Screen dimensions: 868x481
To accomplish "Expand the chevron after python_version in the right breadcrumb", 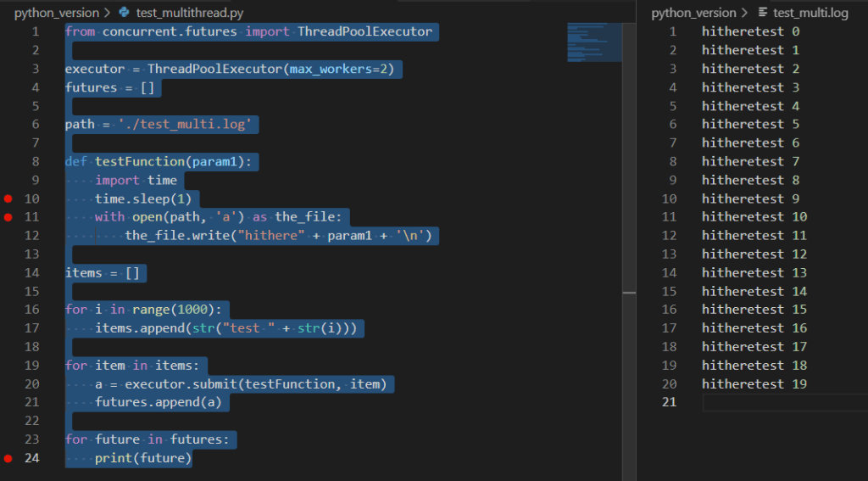I will pos(744,13).
